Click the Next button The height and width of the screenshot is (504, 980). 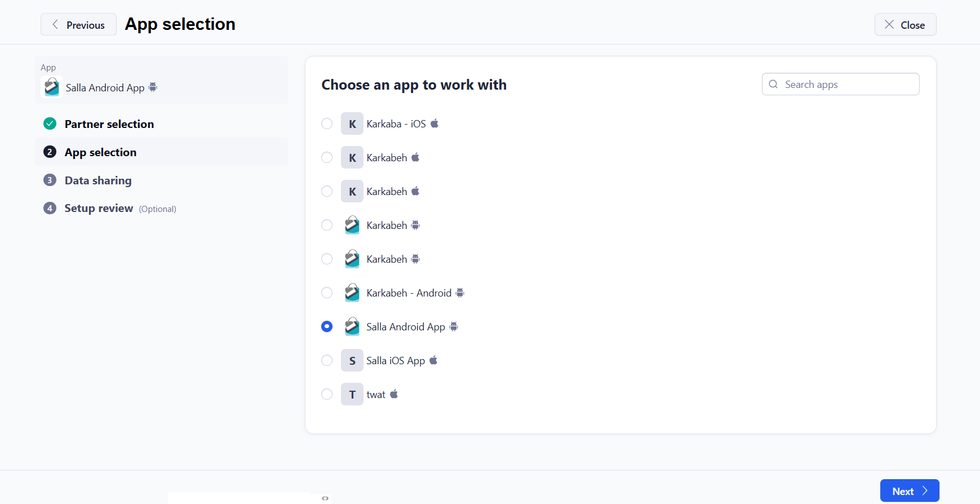(x=909, y=491)
